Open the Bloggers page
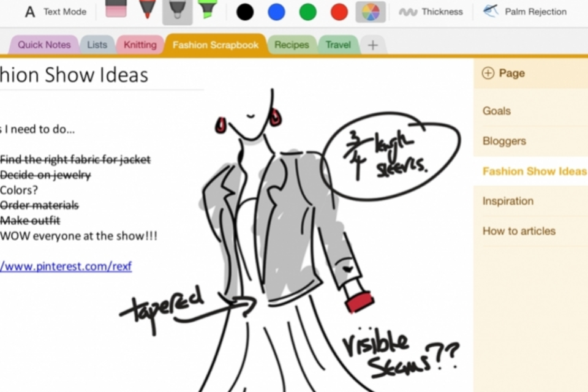The width and height of the screenshot is (588, 392). click(504, 141)
